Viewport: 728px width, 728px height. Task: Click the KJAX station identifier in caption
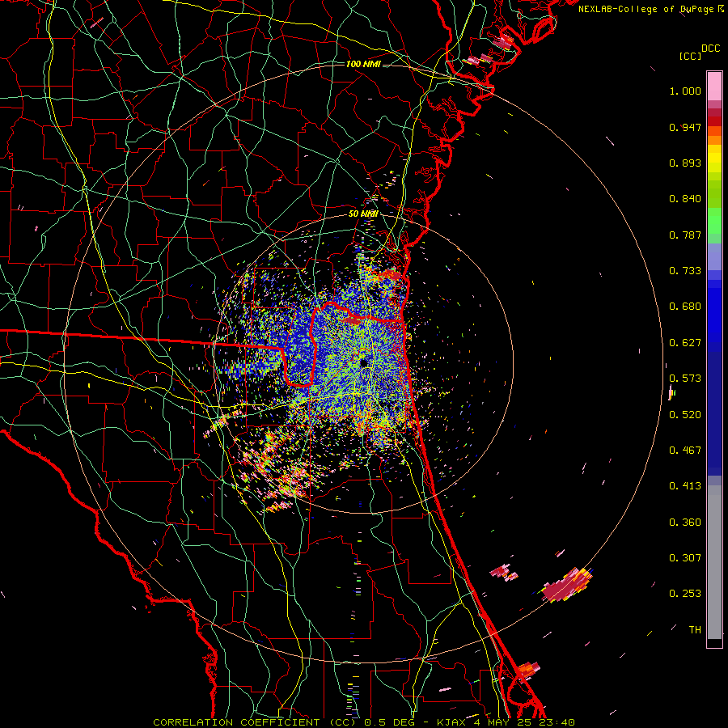[452, 722]
